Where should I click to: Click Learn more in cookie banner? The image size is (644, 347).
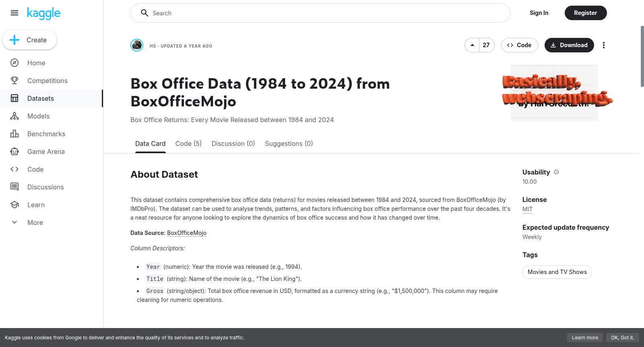pos(585,338)
